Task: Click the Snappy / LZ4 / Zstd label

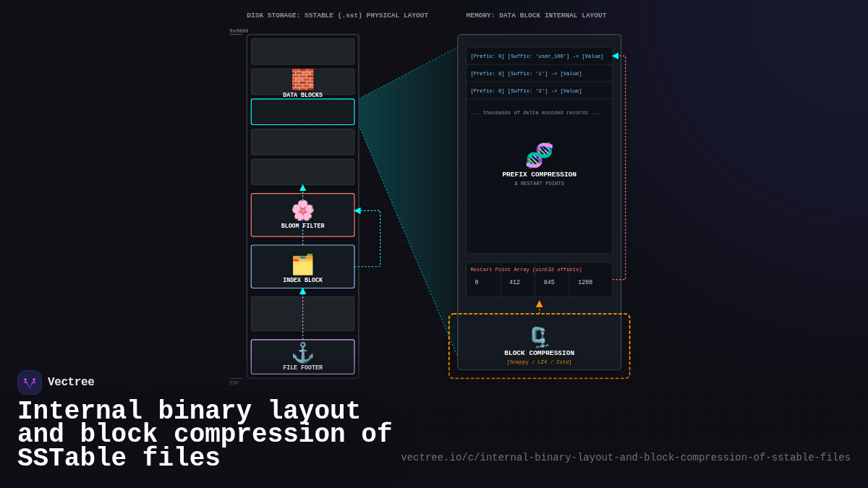Action: (x=539, y=361)
